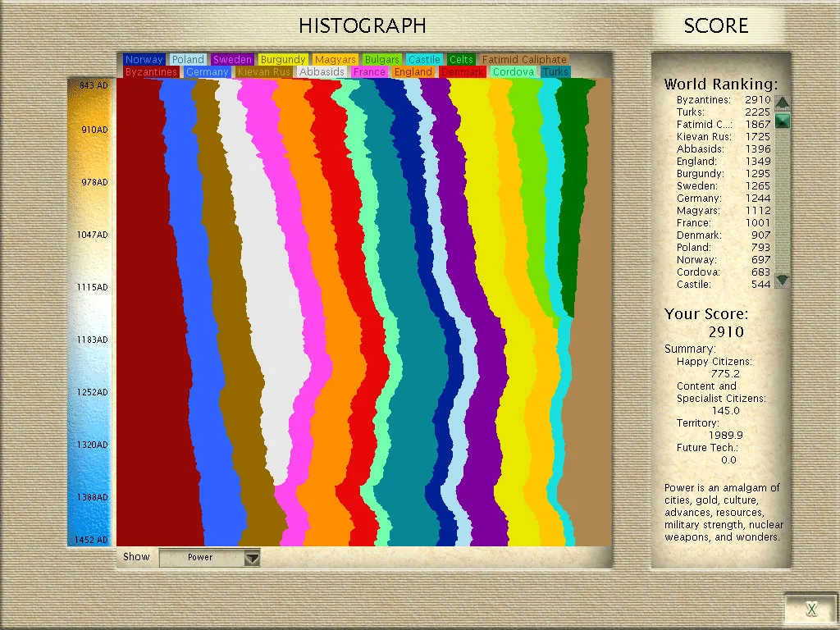This screenshot has height=630, width=840.
Task: Click Kievan Rus ranking row
Action: (x=724, y=137)
